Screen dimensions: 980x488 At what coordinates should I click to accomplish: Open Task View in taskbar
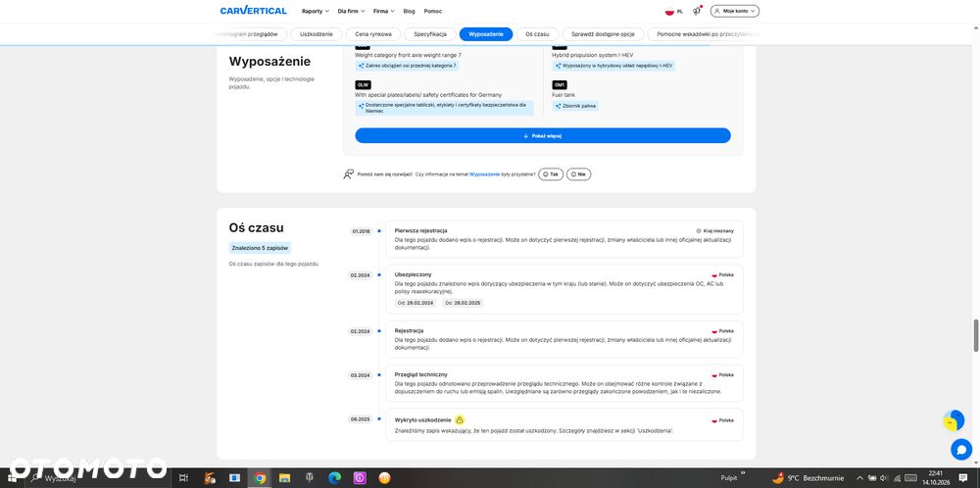coord(183,478)
